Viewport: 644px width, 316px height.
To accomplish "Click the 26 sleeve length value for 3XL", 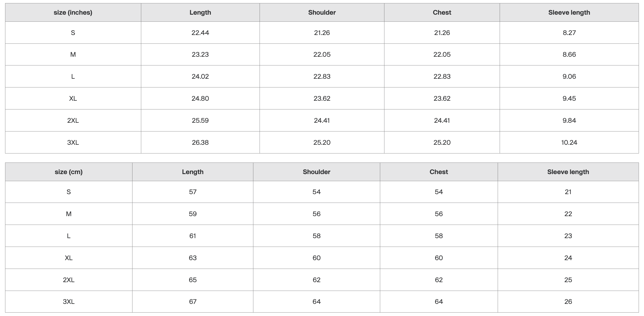I will tap(568, 302).
